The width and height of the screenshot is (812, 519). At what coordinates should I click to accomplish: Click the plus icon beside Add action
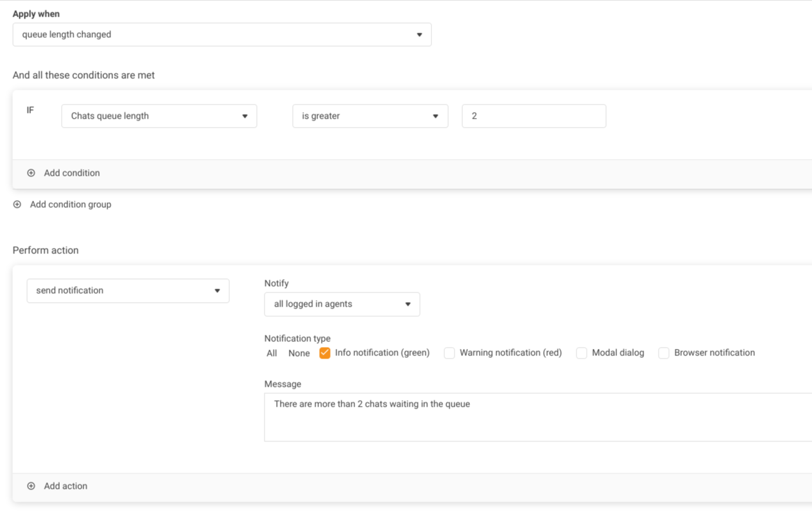[31, 486]
